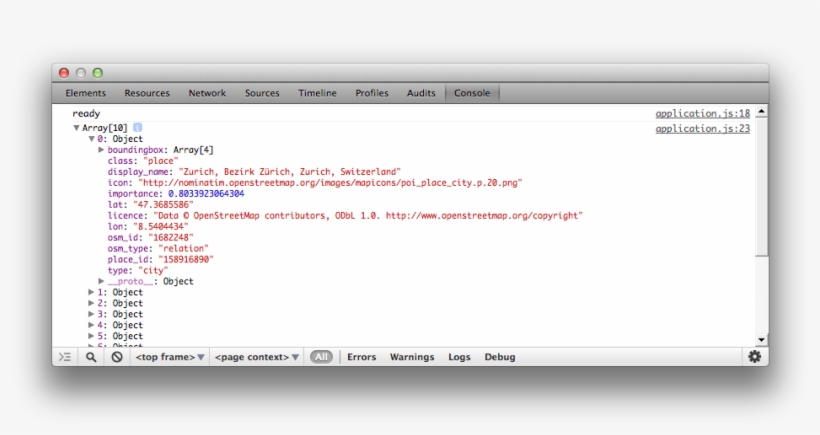Viewport: 820px width, 435px height.
Task: Open the <page context> dropdown
Action: pyautogui.click(x=257, y=357)
